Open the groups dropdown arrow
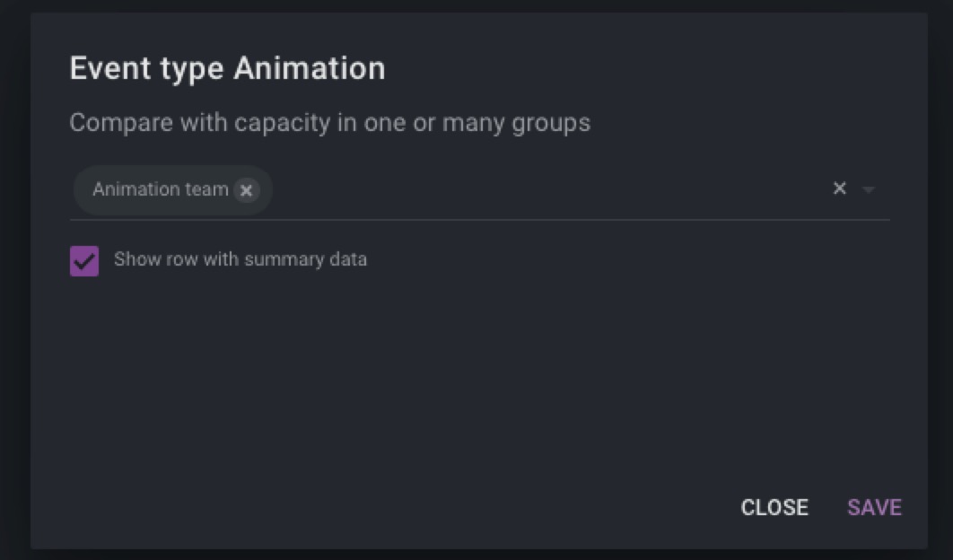The height and width of the screenshot is (560, 953). (869, 189)
